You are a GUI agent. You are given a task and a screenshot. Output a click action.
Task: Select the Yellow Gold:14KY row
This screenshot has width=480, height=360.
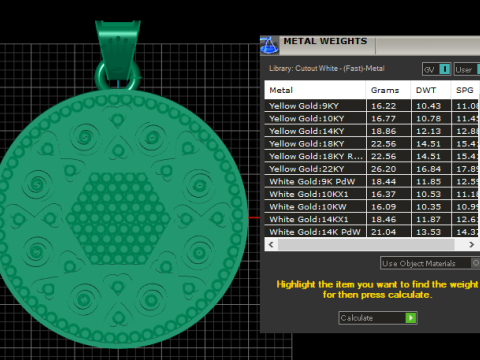[x=372, y=131]
